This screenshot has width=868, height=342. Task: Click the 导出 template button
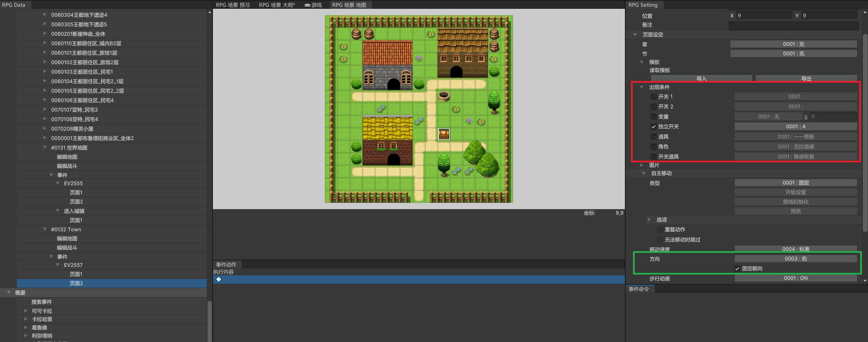click(806, 79)
